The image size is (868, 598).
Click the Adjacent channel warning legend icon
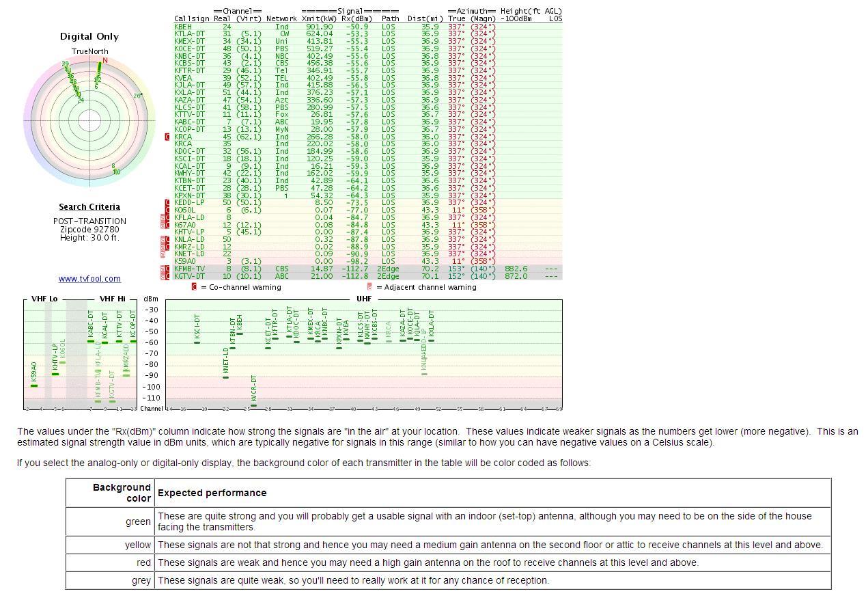369,287
